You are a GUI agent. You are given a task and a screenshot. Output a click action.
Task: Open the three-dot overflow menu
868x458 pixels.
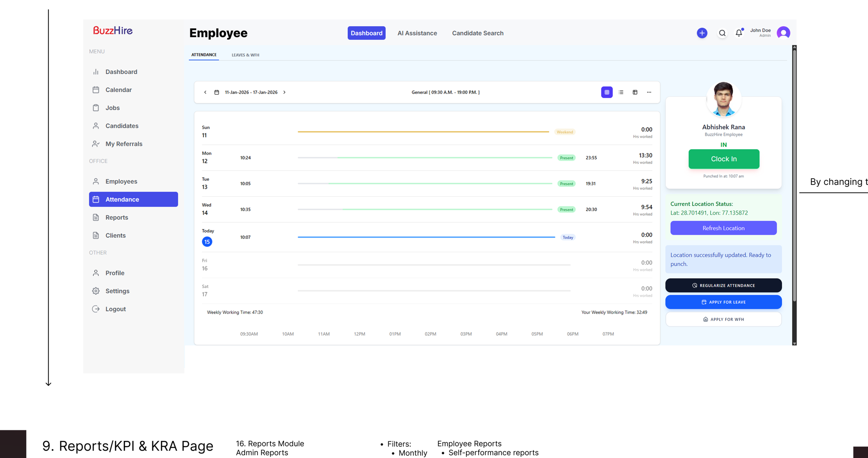(649, 92)
